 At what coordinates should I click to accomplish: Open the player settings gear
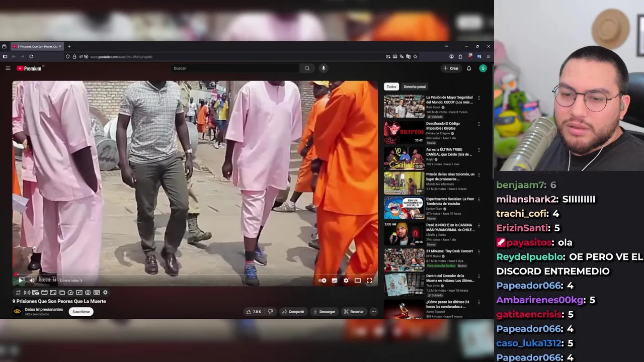coord(346,281)
